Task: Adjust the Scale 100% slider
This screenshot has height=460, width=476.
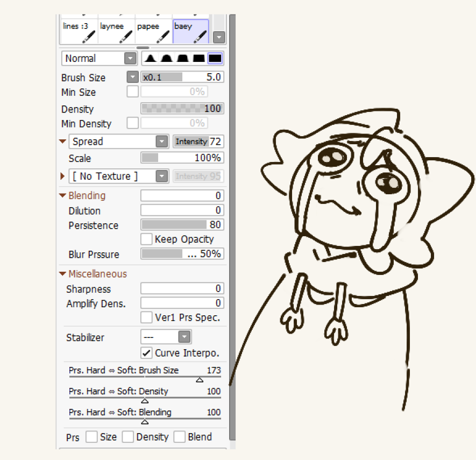Action: pos(182,158)
